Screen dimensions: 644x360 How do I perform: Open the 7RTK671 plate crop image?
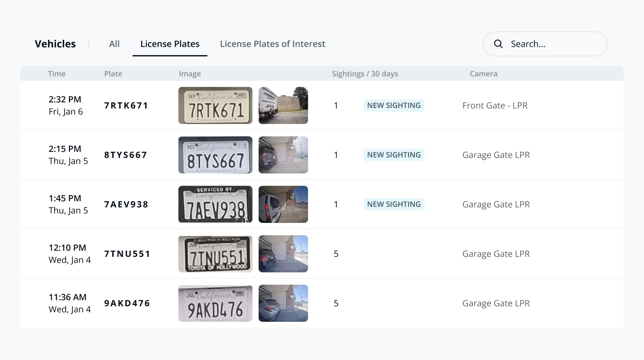tap(215, 105)
